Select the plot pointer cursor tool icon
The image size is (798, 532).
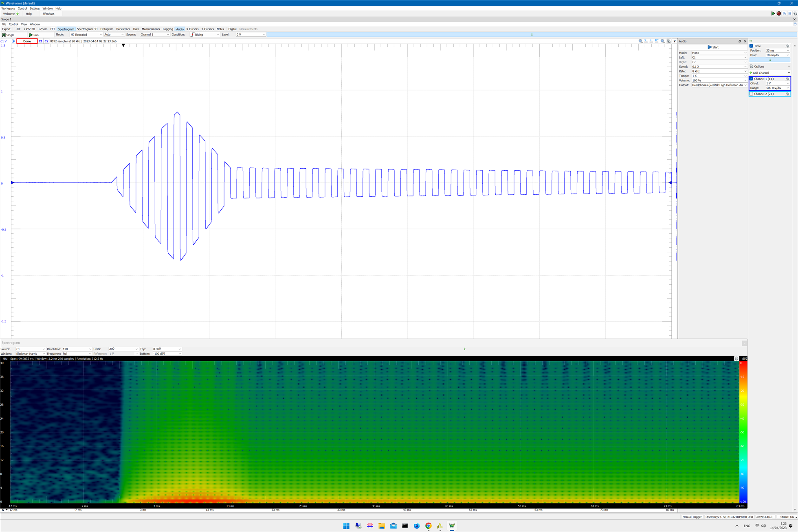coord(646,41)
